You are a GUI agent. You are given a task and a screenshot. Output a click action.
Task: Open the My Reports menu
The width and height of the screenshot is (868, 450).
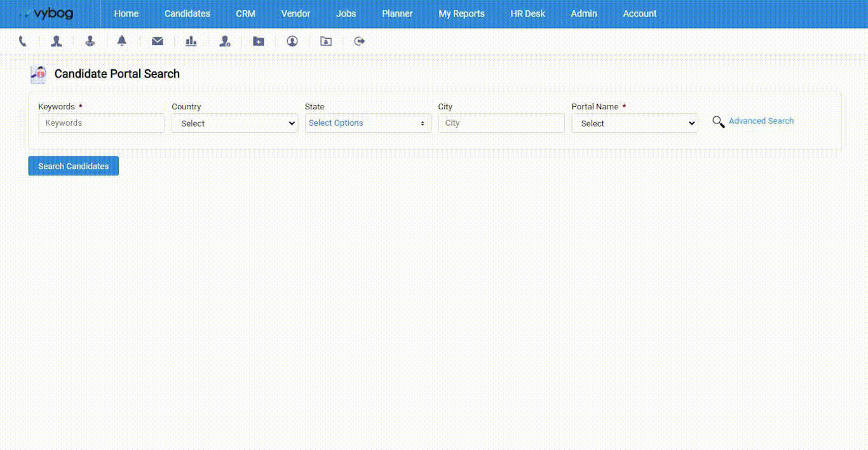[x=461, y=13]
